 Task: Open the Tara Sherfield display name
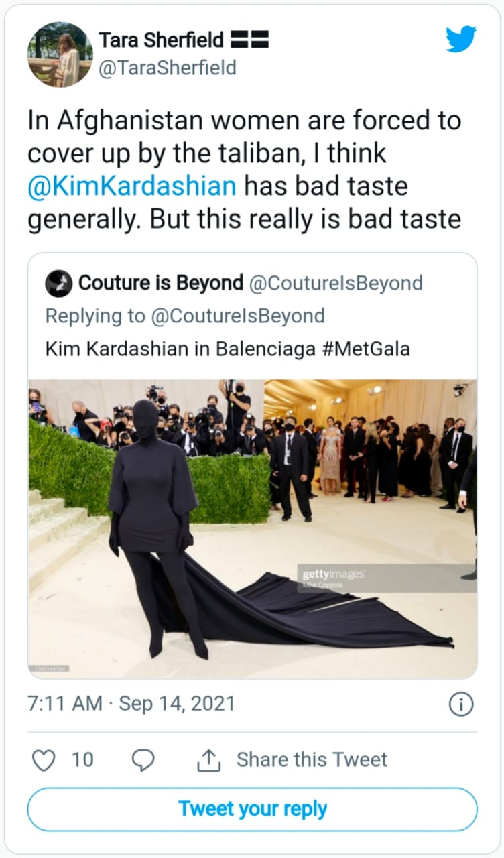[161, 40]
